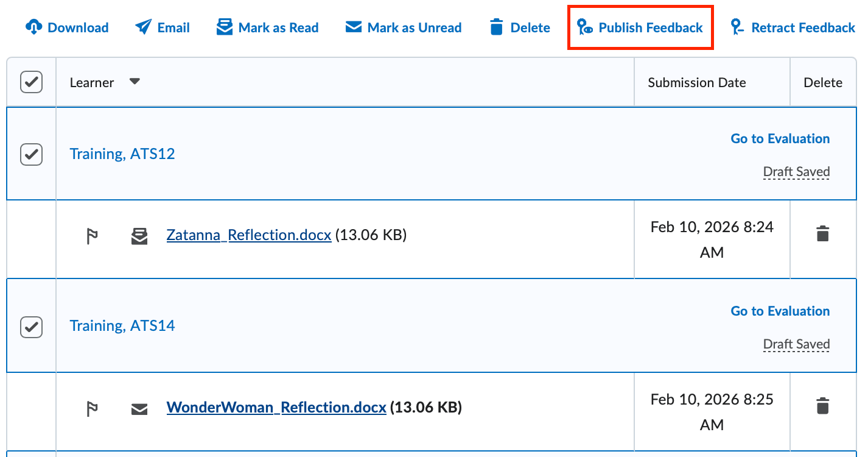Toggle the select-all checkbox in the header row

point(32,82)
